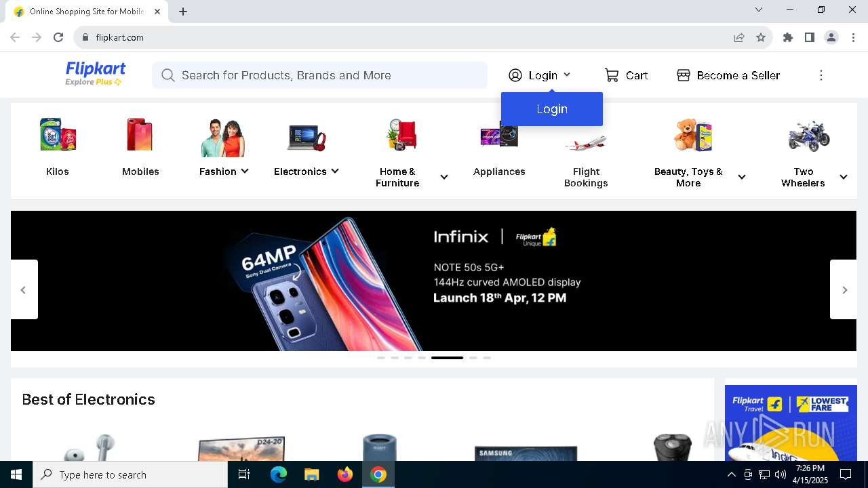Click the search magnifier icon
The width and height of the screenshot is (868, 488).
(x=168, y=75)
